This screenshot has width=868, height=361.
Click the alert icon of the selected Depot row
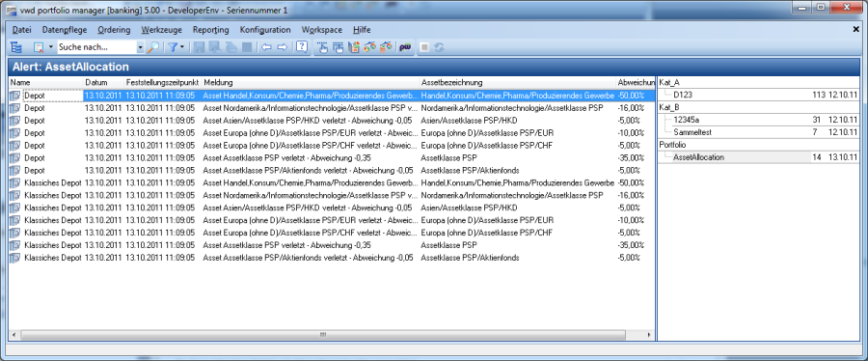(15, 96)
